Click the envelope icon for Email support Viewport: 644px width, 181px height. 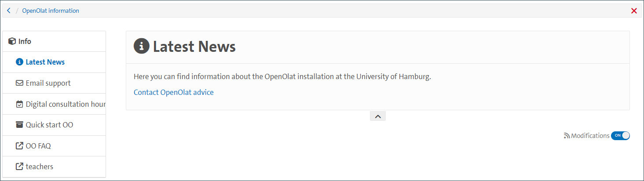[19, 83]
